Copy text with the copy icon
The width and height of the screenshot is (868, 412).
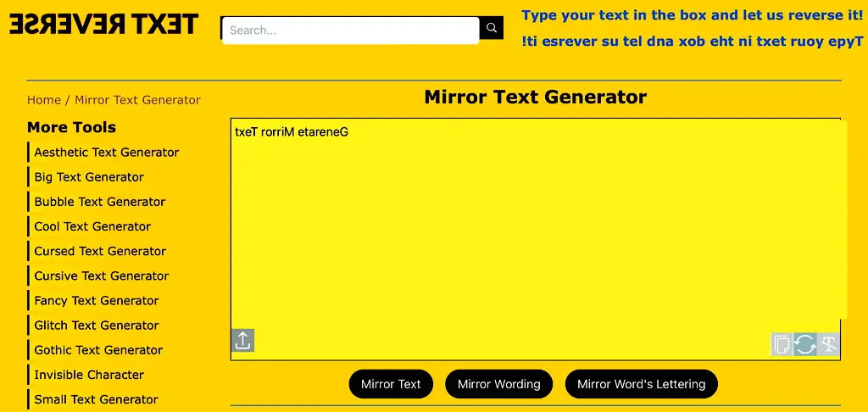[x=782, y=344]
